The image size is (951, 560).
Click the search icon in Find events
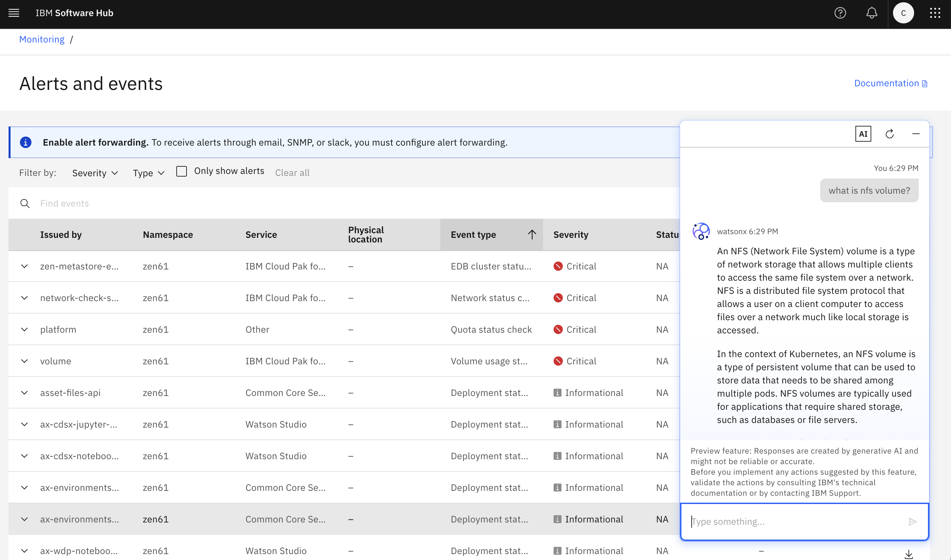click(x=25, y=203)
